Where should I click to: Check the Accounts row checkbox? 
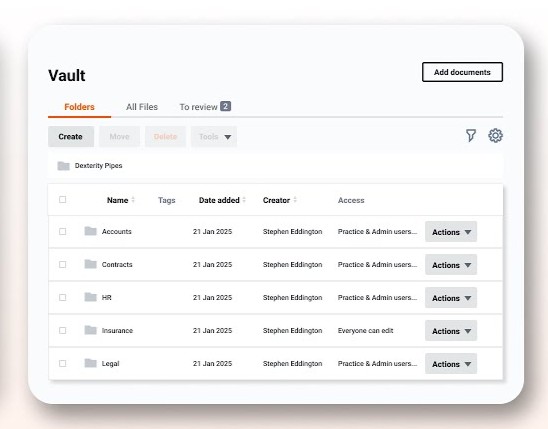point(63,231)
